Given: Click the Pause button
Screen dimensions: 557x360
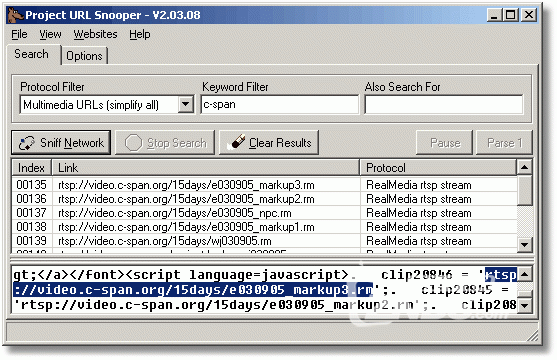Looking at the screenshot, I should coord(444,143).
